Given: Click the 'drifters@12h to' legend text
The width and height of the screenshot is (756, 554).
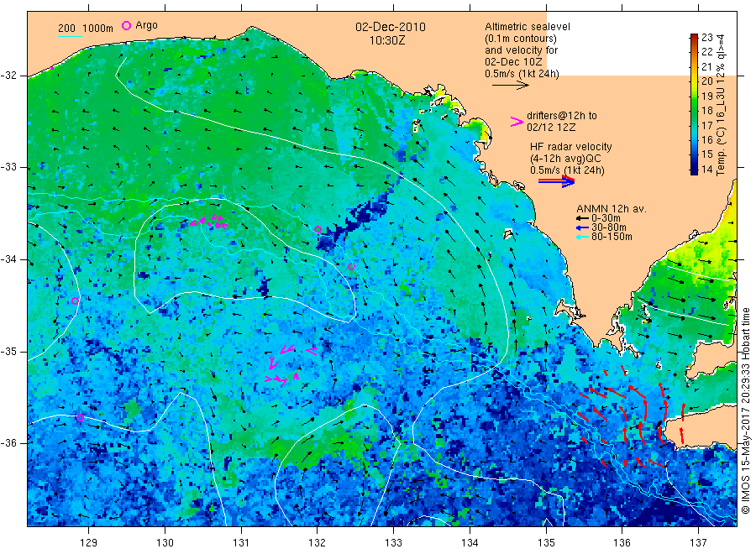Looking at the screenshot, I should 562,116.
